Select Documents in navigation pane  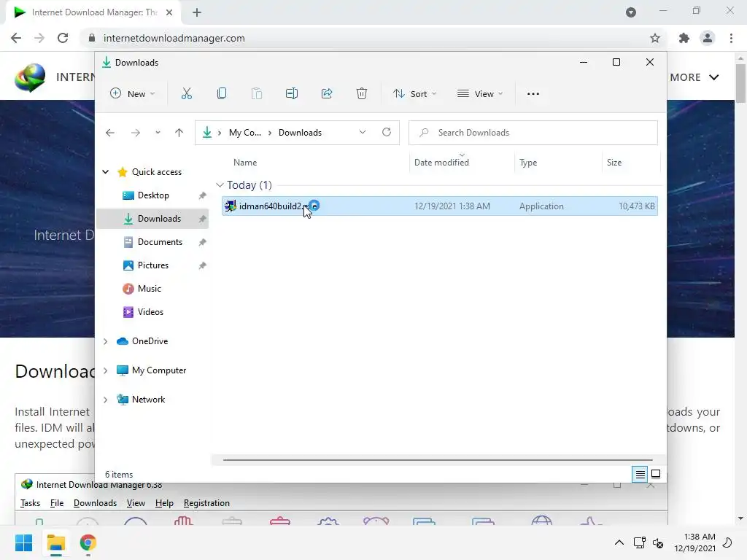[153, 242]
